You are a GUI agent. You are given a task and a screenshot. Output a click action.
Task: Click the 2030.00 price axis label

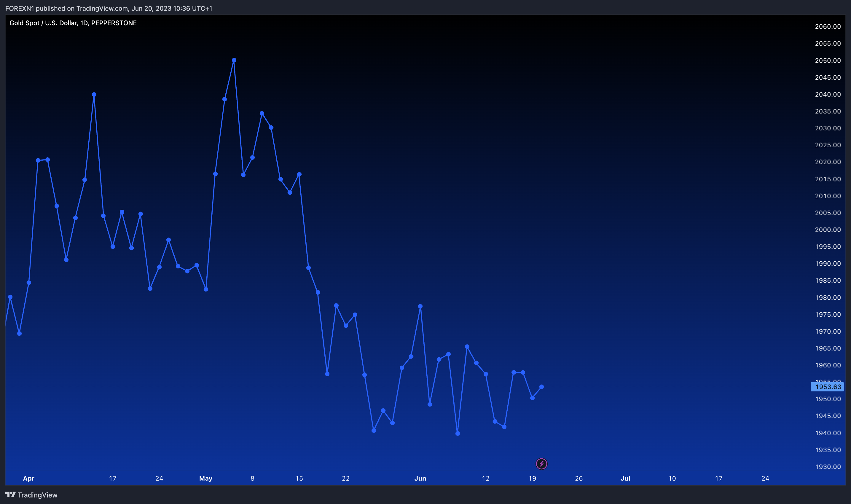[x=828, y=128]
